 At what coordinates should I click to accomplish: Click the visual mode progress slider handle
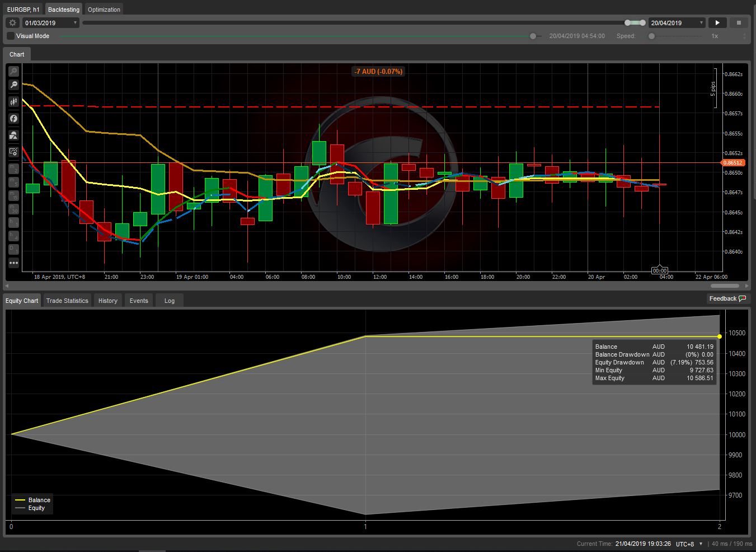(533, 36)
